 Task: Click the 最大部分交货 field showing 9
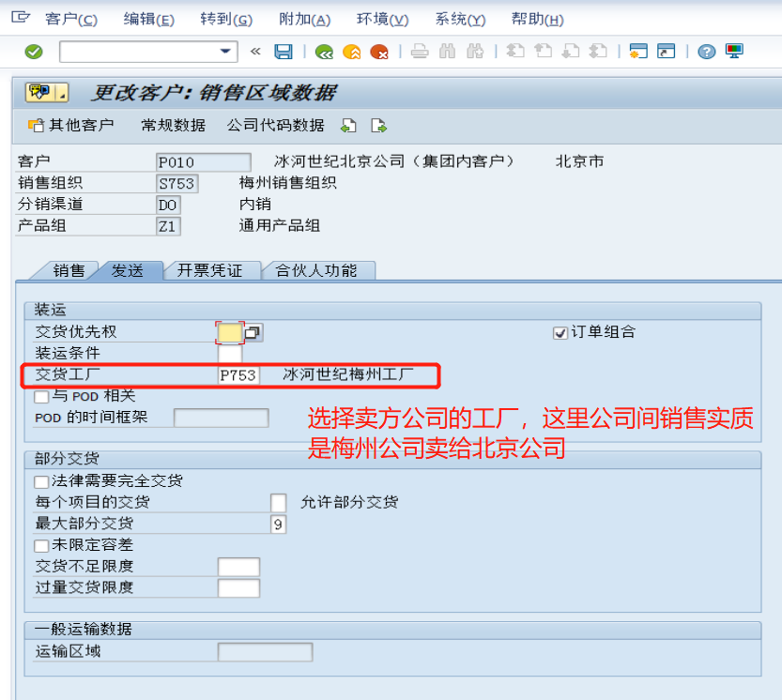278,525
